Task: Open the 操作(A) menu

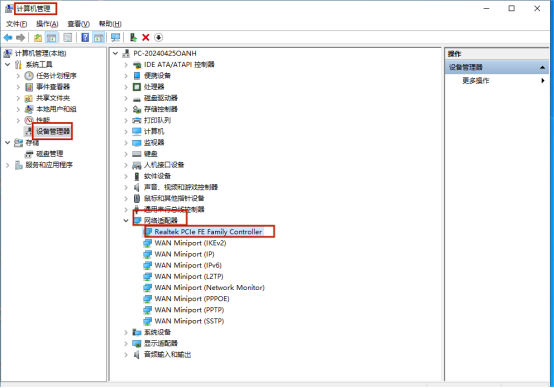Action: [47, 24]
